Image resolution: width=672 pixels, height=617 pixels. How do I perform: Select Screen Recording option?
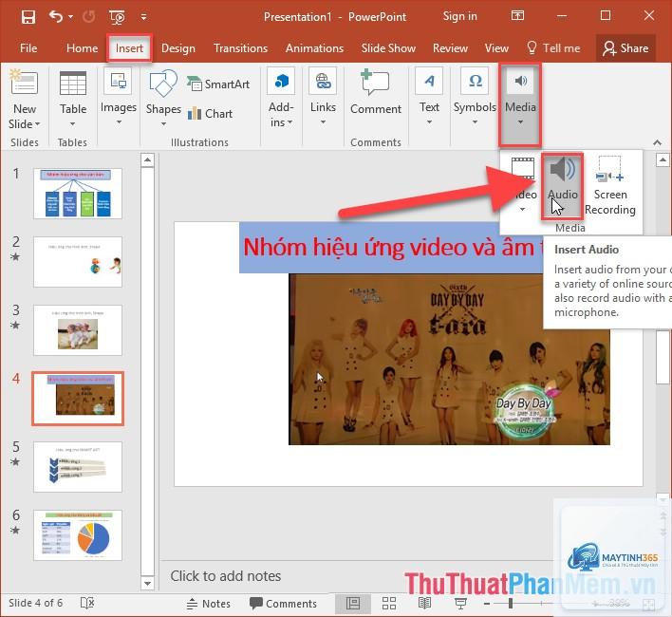[610, 186]
